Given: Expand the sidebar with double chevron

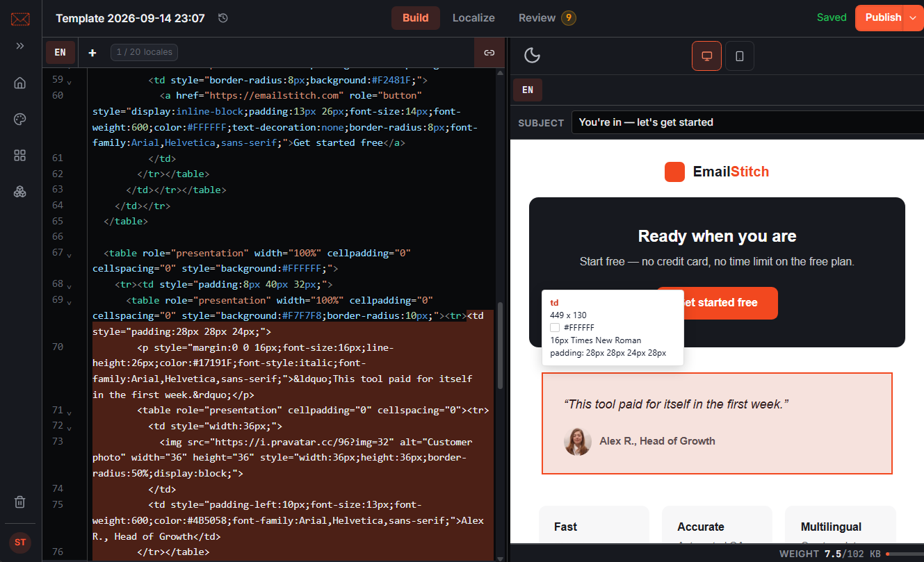Looking at the screenshot, I should click(x=20, y=46).
